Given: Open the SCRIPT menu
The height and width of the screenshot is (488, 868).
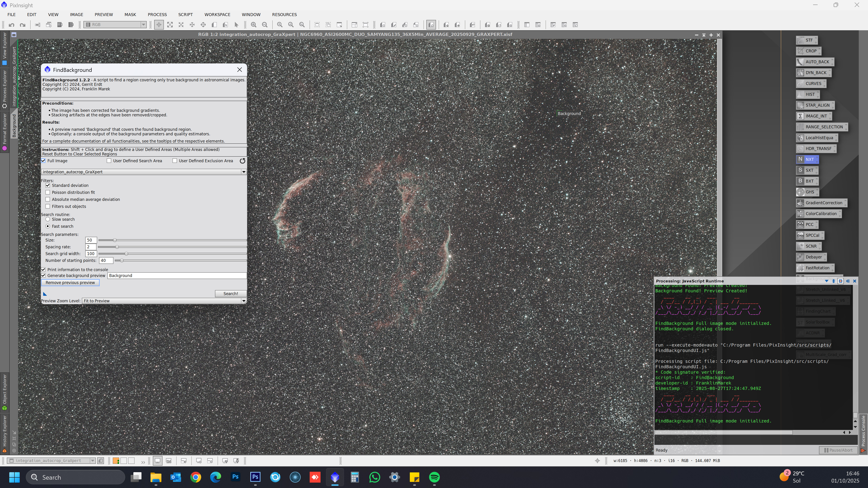Looking at the screenshot, I should (x=185, y=14).
